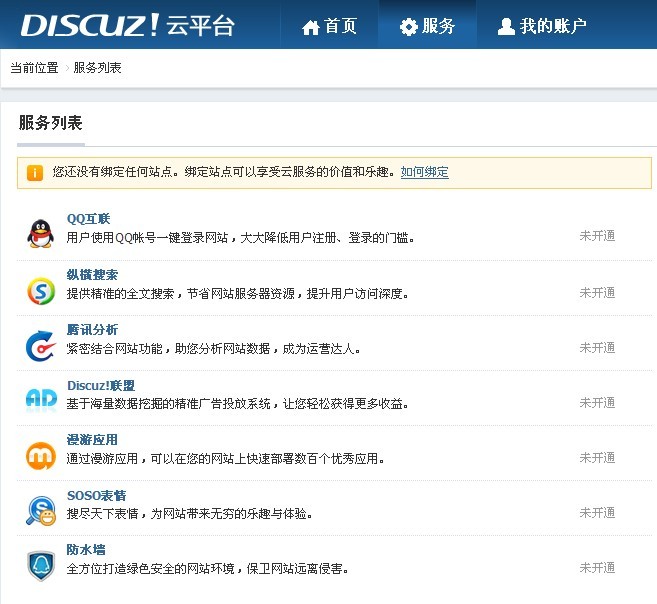The image size is (657, 604).
Task: Open the 纵横搜索 service link
Action: point(92,275)
